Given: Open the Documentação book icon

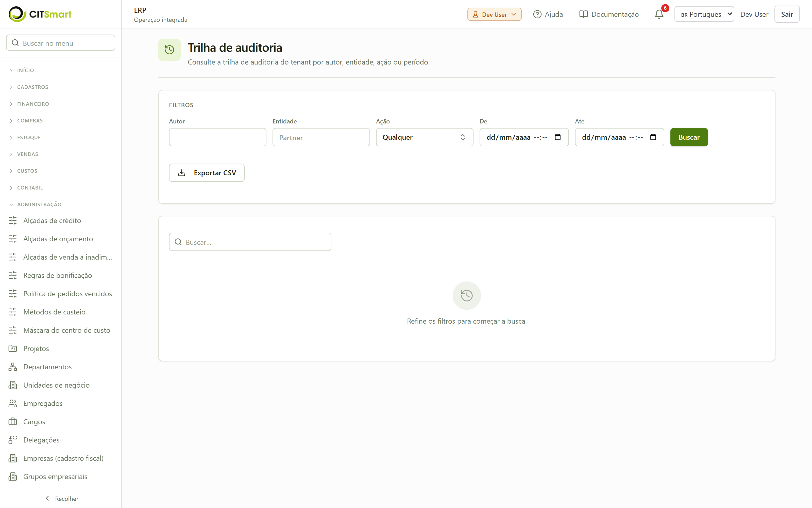Looking at the screenshot, I should point(584,14).
